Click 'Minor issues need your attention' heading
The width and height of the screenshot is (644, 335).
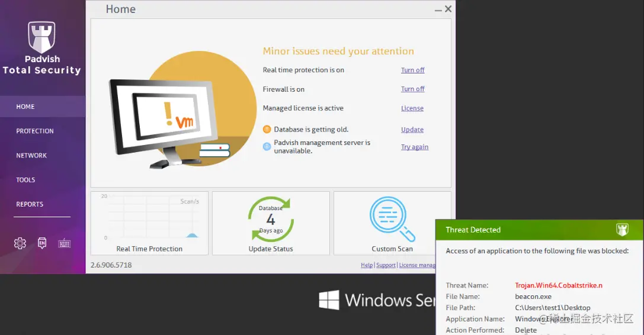pos(338,51)
